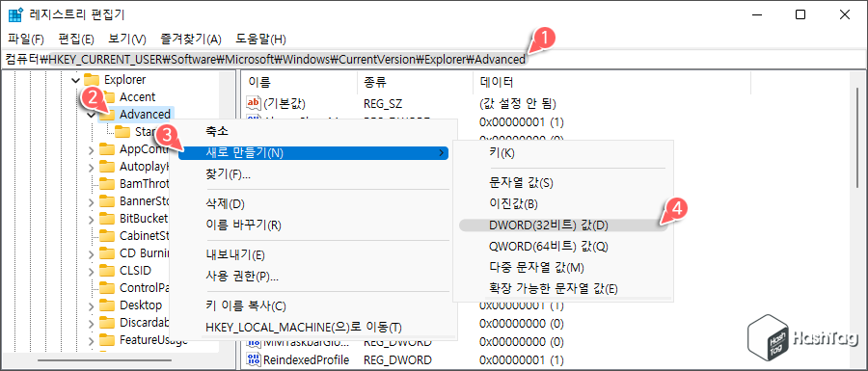
Task: Select the CLSID folder icon
Action: 107,271
